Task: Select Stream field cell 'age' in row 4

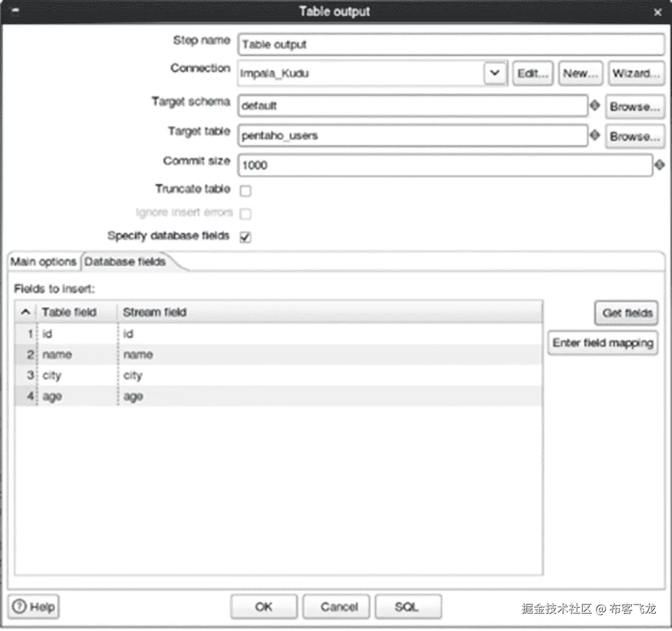Action: 330,396
